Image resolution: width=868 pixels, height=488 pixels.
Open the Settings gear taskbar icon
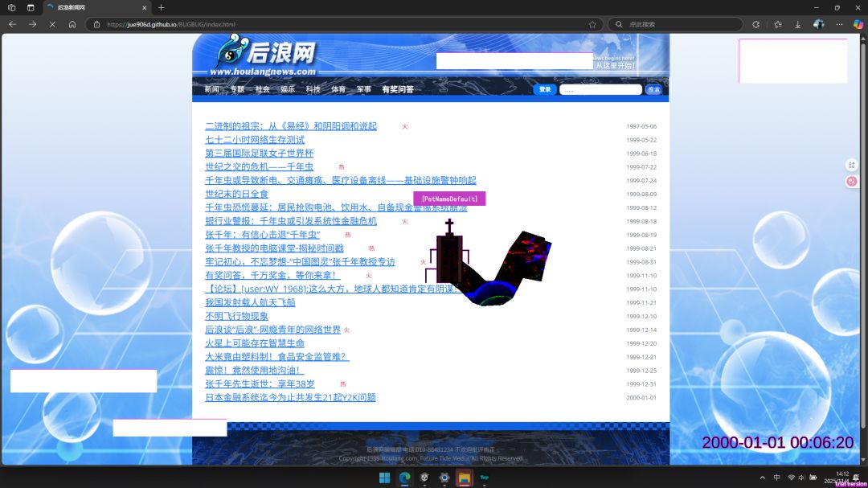click(444, 478)
